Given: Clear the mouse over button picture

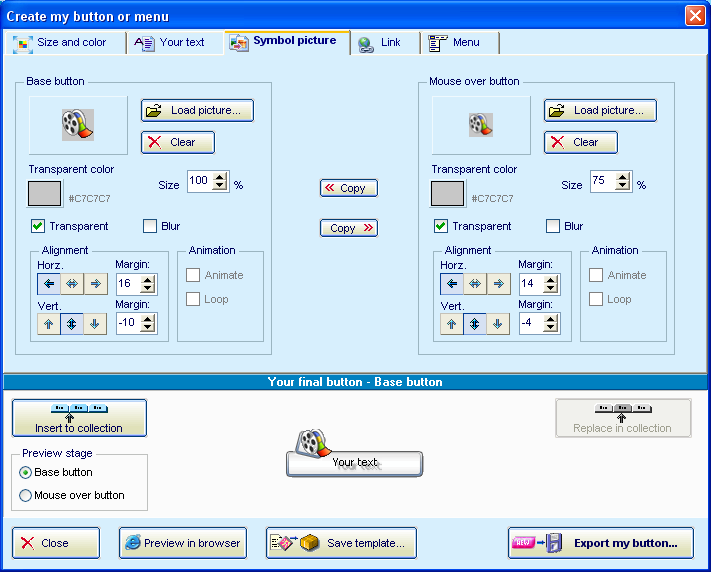Looking at the screenshot, I should tap(581, 142).
